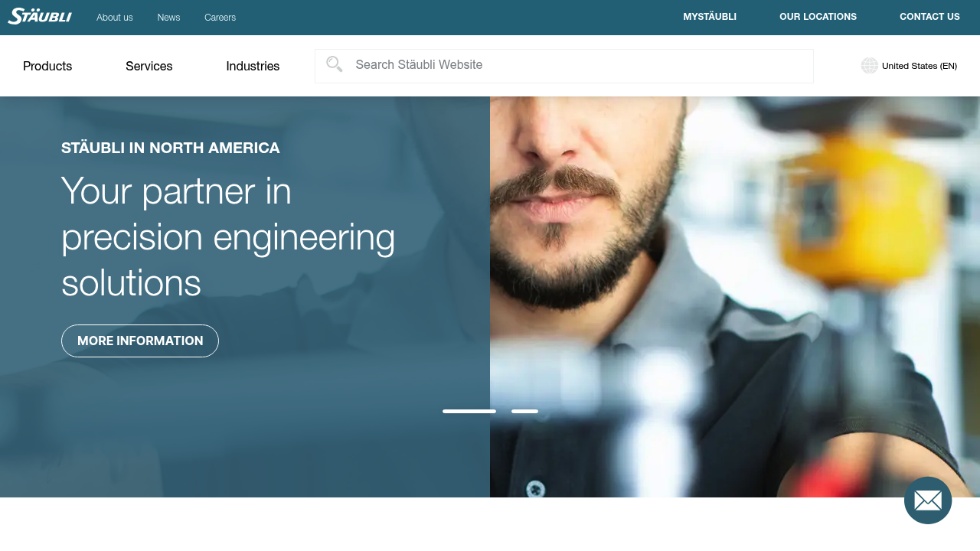Click the Stäubli logo
The image size is (980, 551).
pos(39,16)
